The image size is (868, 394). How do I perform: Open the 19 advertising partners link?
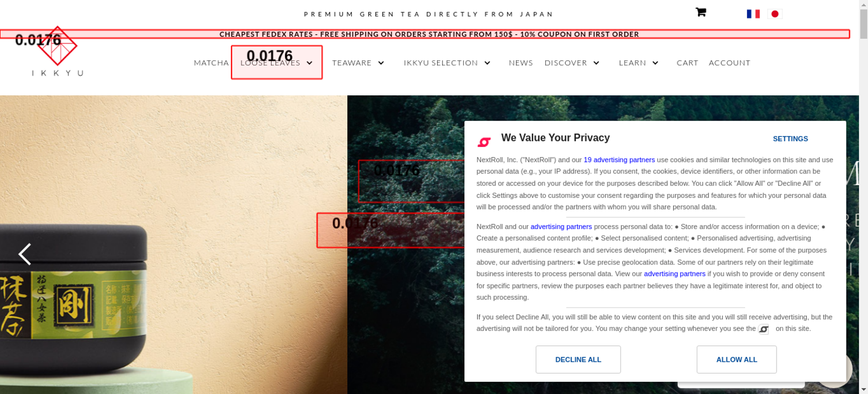click(619, 160)
